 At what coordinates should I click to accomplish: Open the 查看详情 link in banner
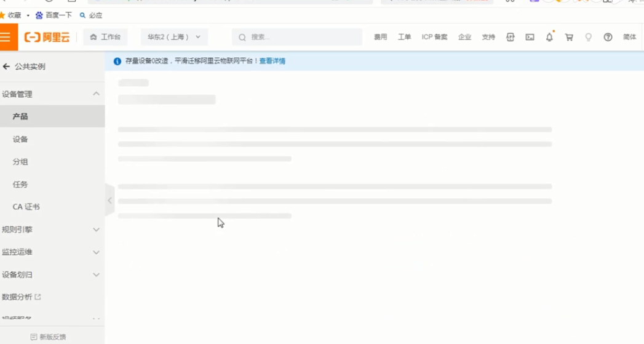coord(272,62)
